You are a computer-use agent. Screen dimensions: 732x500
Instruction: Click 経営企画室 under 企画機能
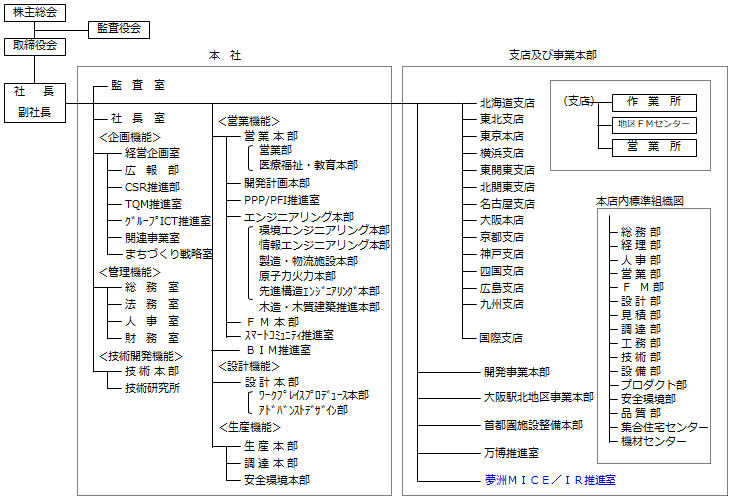[x=152, y=153]
